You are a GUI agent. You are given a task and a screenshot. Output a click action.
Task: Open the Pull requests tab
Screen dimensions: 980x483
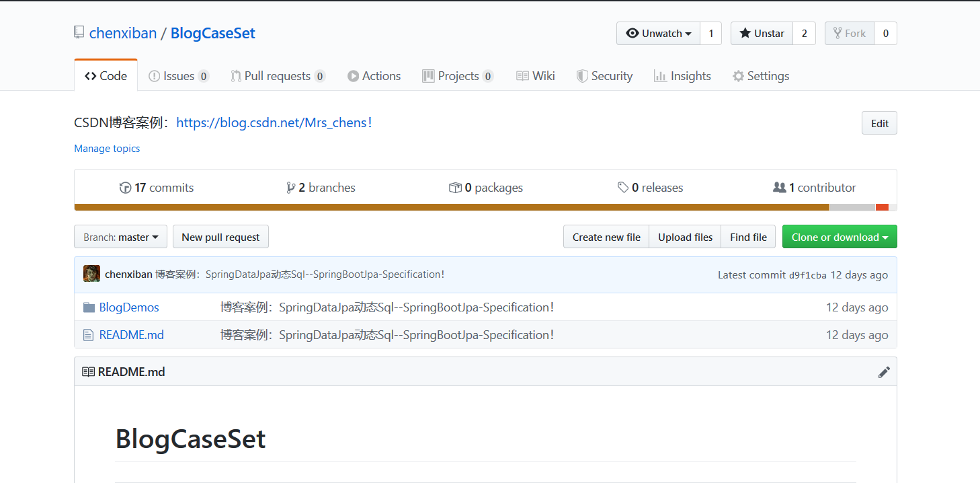point(278,76)
